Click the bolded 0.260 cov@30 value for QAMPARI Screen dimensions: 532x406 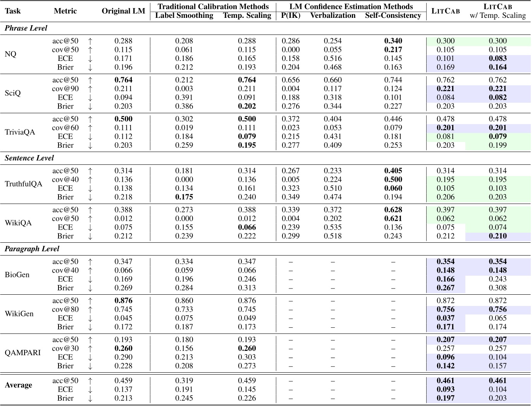123,348
